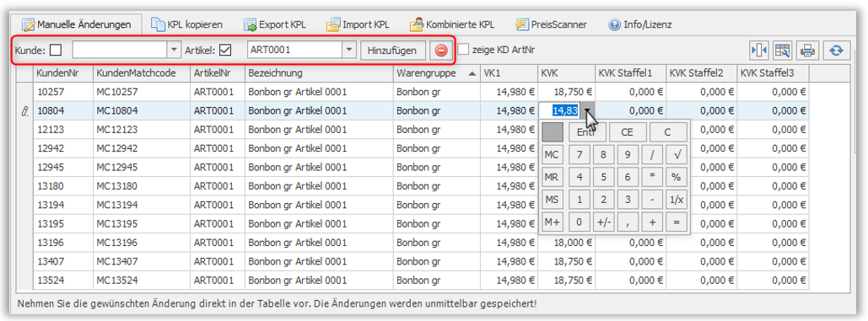Click calculator C clear button
Screen dimensions: 868x321
(x=667, y=132)
